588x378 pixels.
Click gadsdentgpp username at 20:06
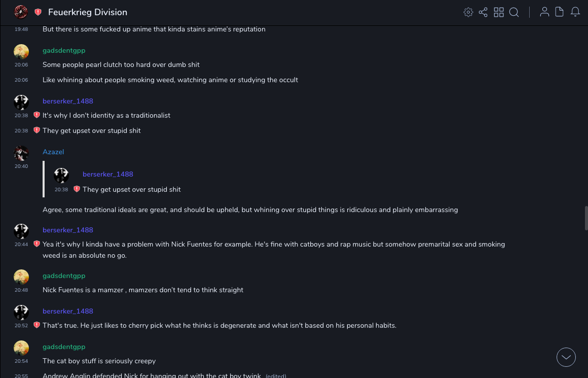(64, 50)
